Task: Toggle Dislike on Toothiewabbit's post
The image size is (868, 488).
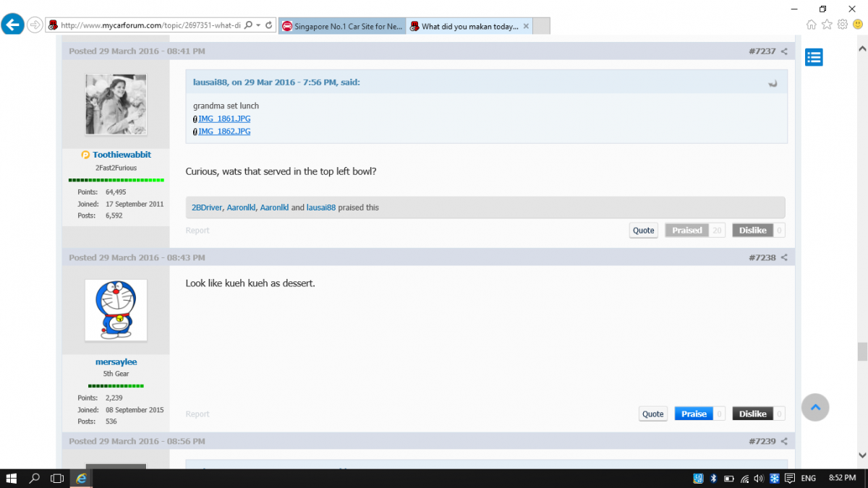Action: coord(752,231)
